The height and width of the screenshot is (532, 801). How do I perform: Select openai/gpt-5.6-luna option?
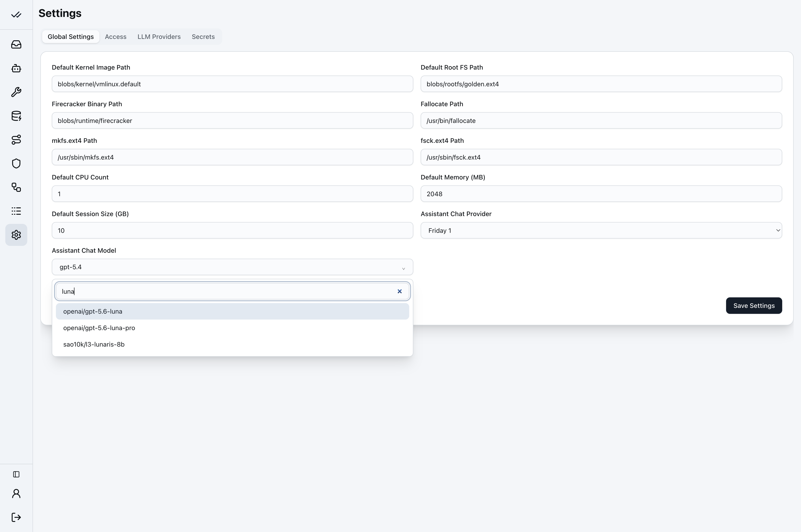point(233,312)
